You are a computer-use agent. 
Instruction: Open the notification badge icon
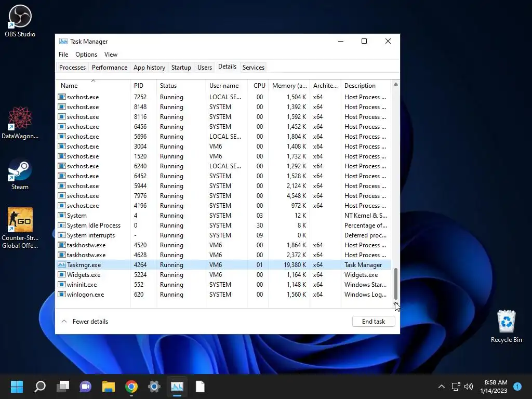tap(517, 387)
